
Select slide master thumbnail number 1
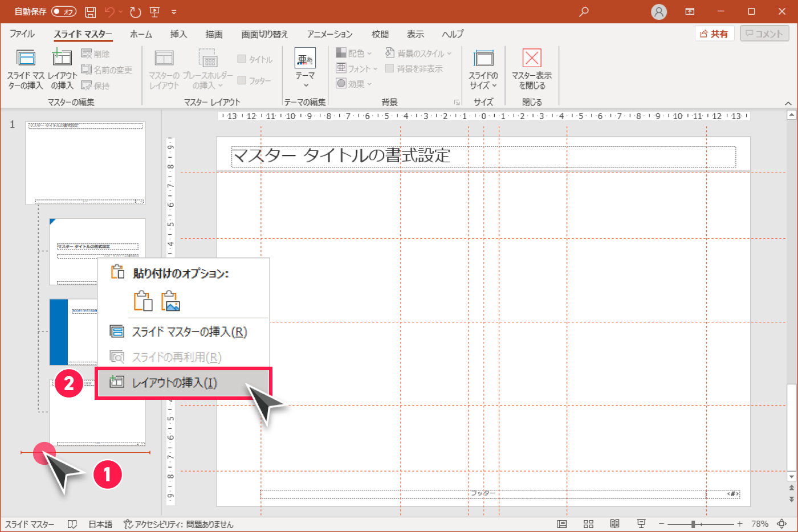coord(85,162)
